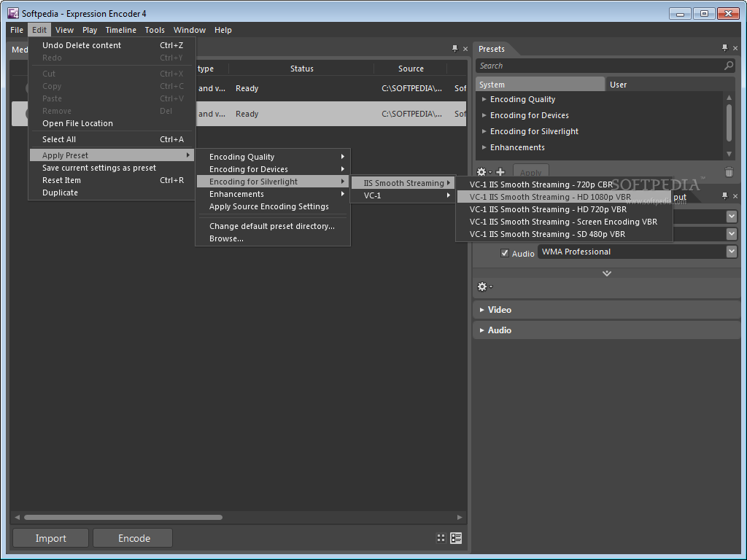
Task: Select Screen Encoding VBR preset
Action: (564, 222)
